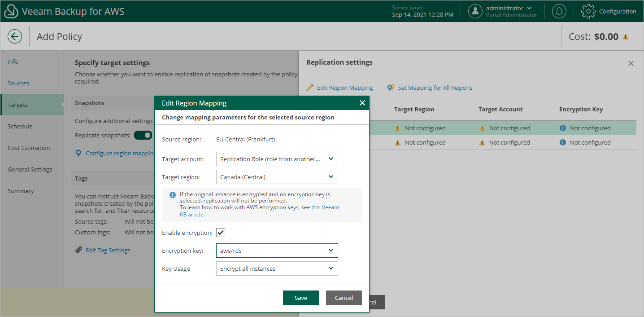
Task: Open the Target region dropdown
Action: (x=277, y=177)
